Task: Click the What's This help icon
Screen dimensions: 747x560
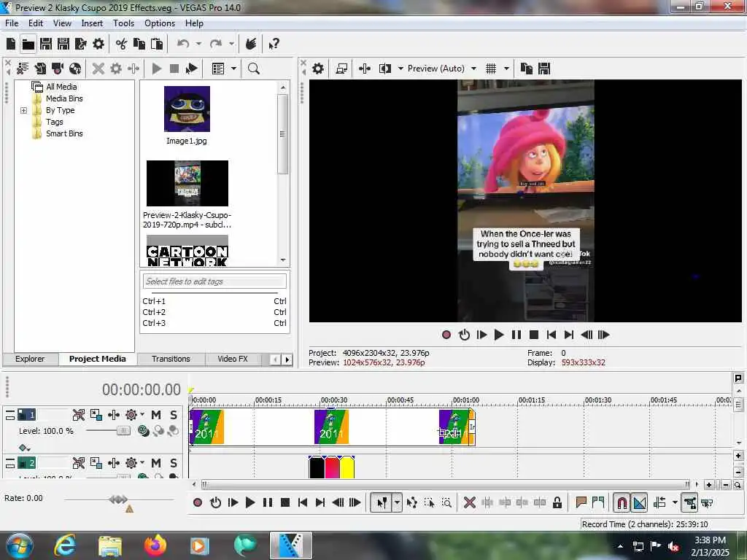Action: click(274, 44)
